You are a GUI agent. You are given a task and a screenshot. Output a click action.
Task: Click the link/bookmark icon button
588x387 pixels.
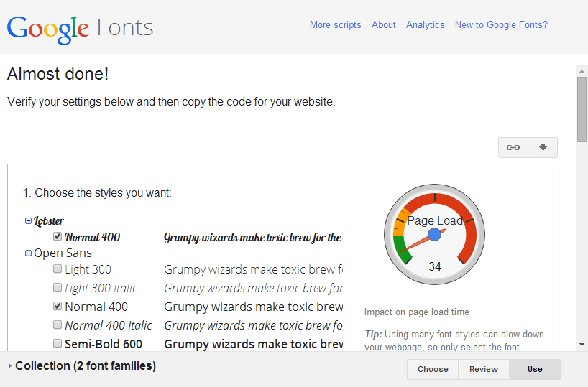(513, 148)
